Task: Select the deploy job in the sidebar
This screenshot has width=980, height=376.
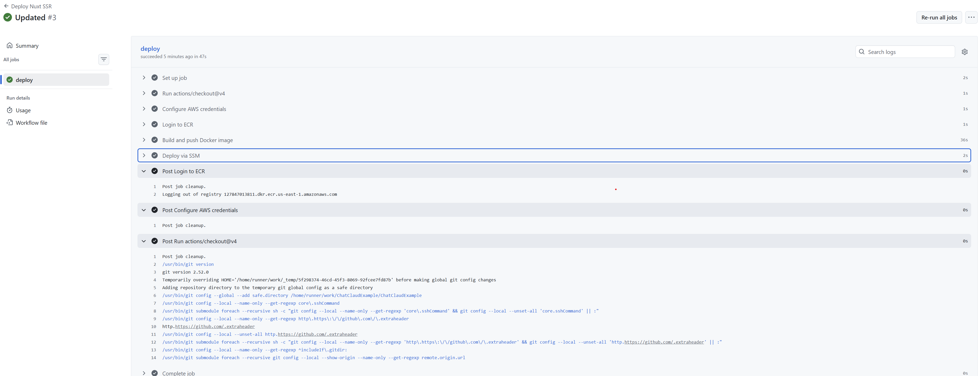Action: coord(56,80)
